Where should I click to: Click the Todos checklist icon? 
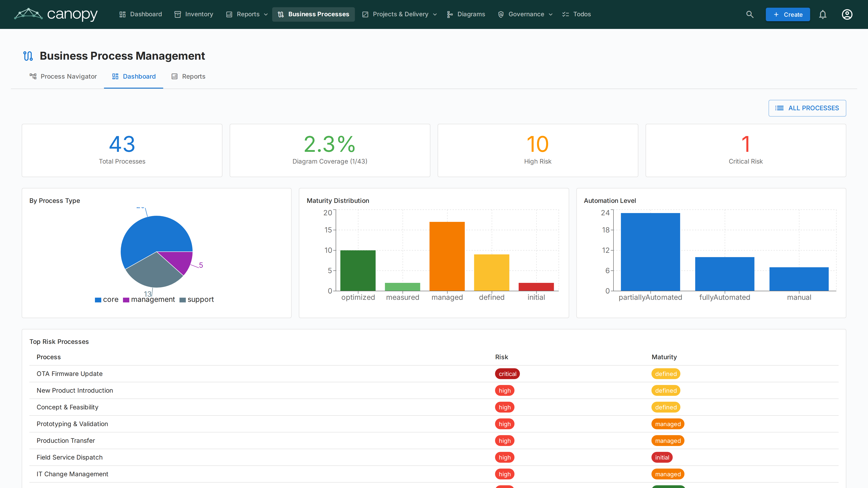[x=565, y=14]
